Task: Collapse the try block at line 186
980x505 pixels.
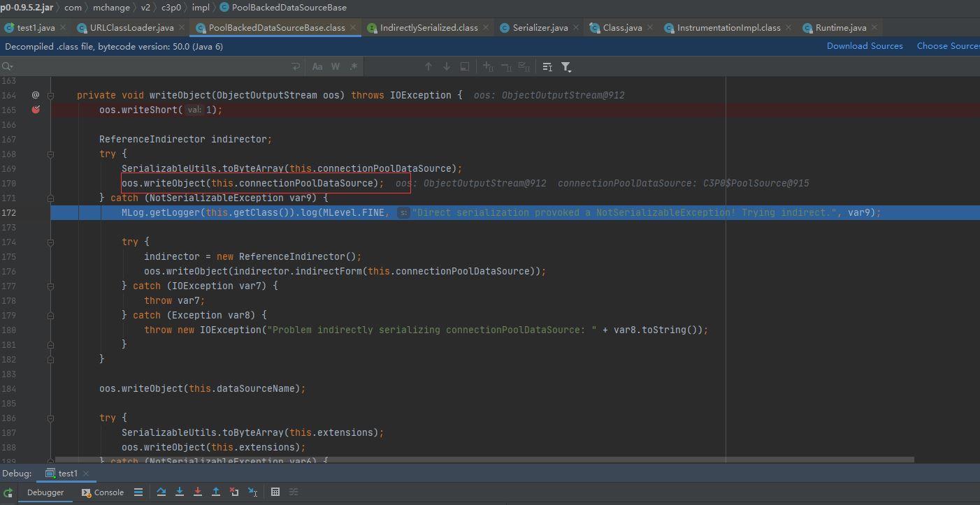Action: click(51, 418)
